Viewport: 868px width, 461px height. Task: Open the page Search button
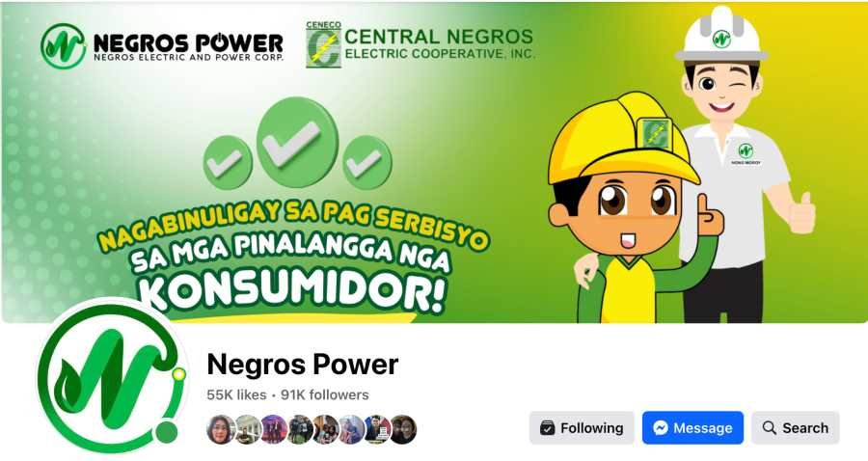[796, 428]
